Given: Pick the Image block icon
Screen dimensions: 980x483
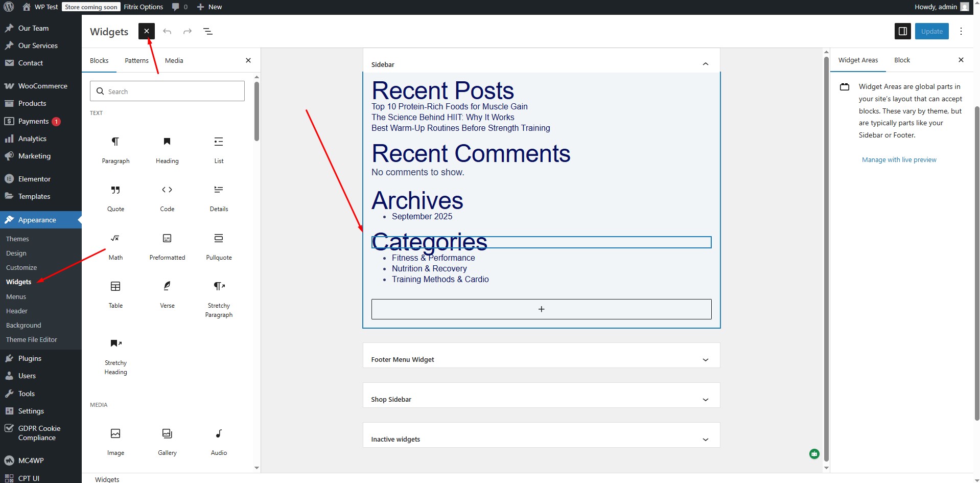Looking at the screenshot, I should click(115, 434).
